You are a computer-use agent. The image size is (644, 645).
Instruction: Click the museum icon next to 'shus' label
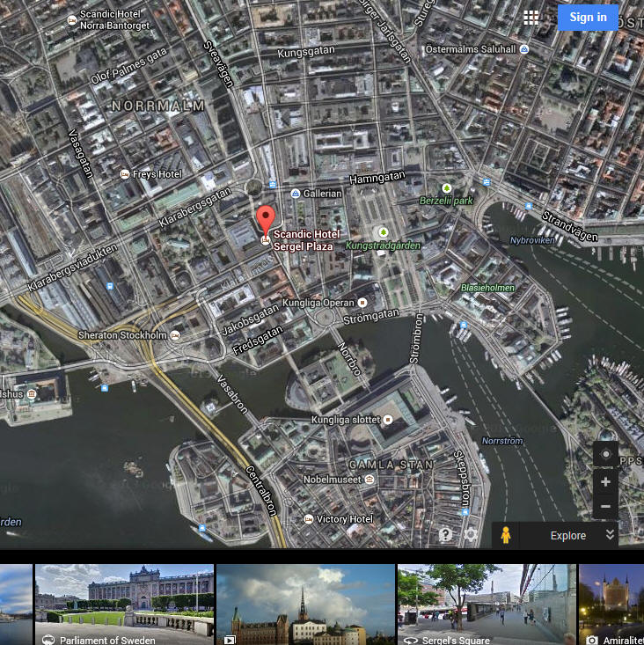pos(32,394)
